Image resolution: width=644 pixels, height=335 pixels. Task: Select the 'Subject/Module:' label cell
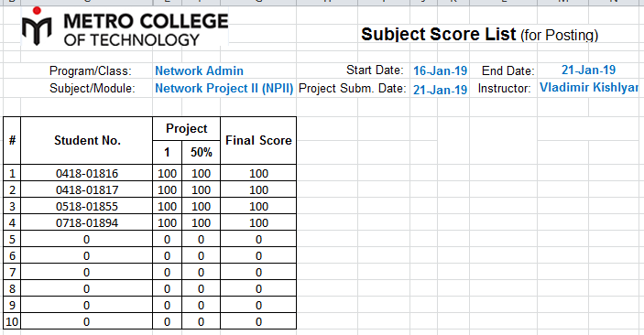[x=92, y=88]
